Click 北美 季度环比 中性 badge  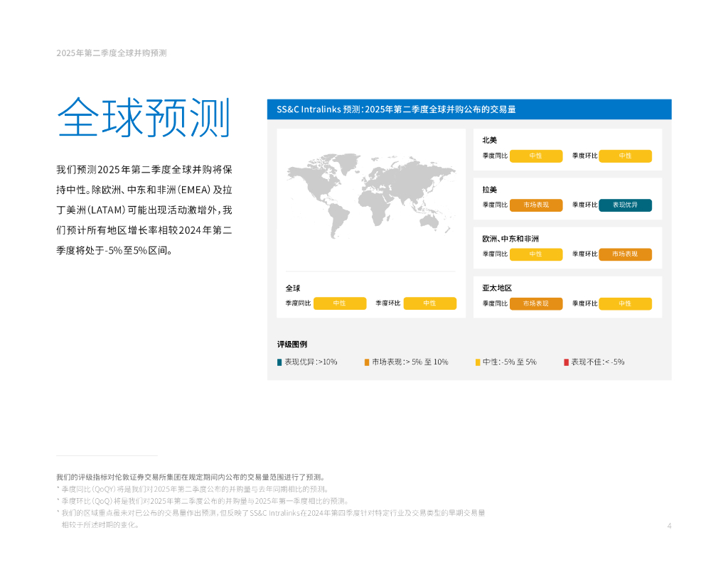tap(625, 156)
